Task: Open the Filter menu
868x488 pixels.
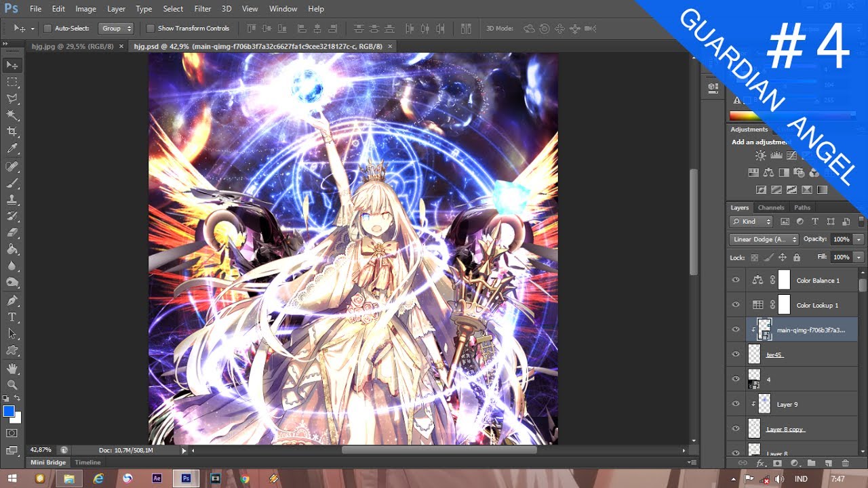Action: tap(202, 9)
